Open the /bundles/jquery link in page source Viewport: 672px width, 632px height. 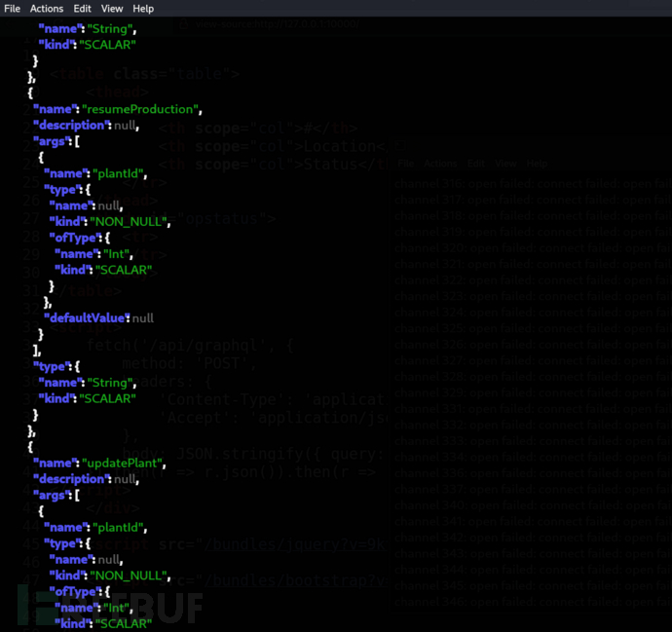tap(295, 544)
